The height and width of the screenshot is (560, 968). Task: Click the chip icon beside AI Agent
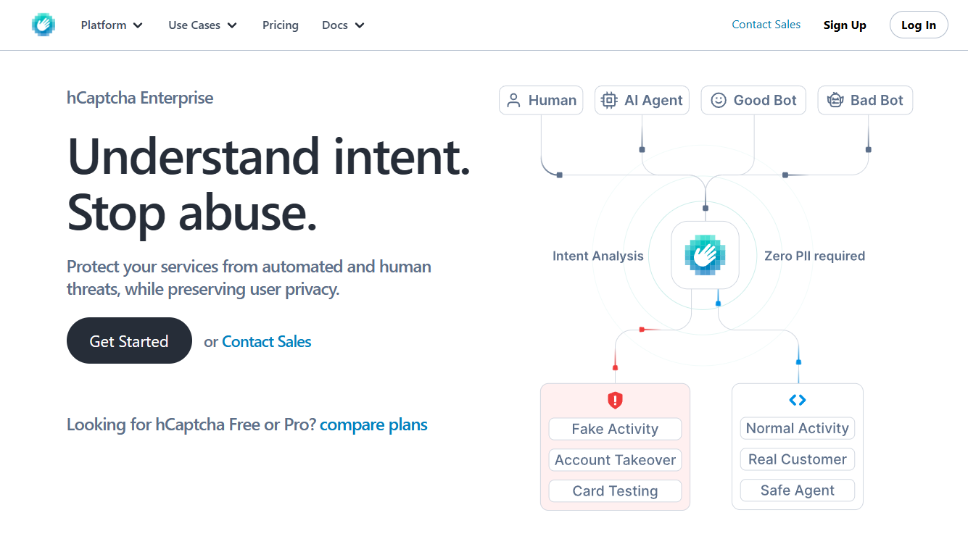609,100
